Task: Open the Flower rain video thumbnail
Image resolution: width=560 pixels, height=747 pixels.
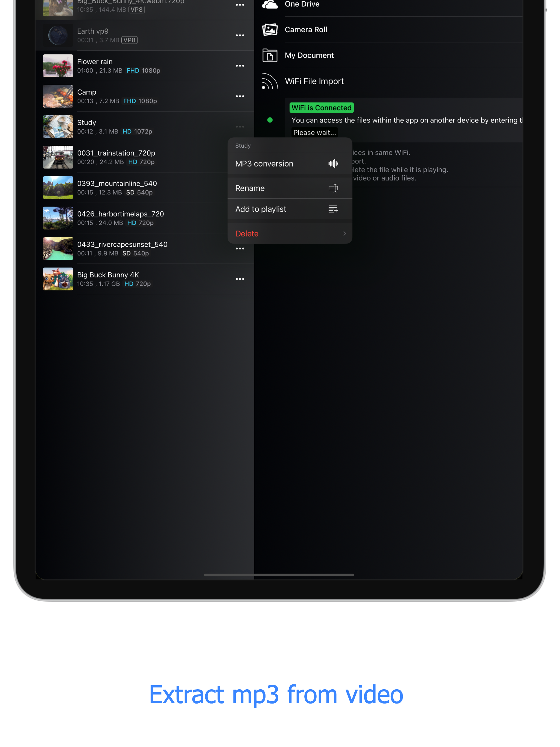Action: tap(58, 66)
